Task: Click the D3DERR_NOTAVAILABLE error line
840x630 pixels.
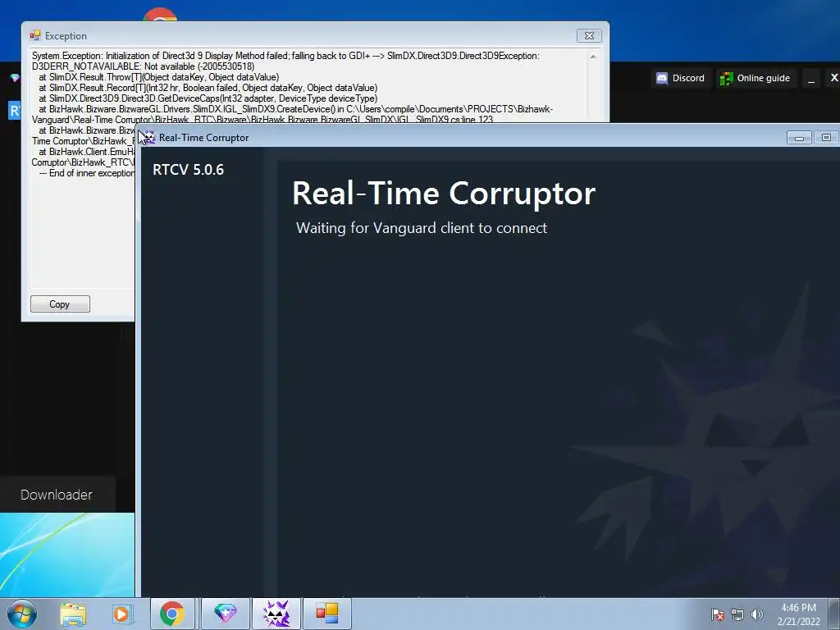Action: [x=143, y=66]
